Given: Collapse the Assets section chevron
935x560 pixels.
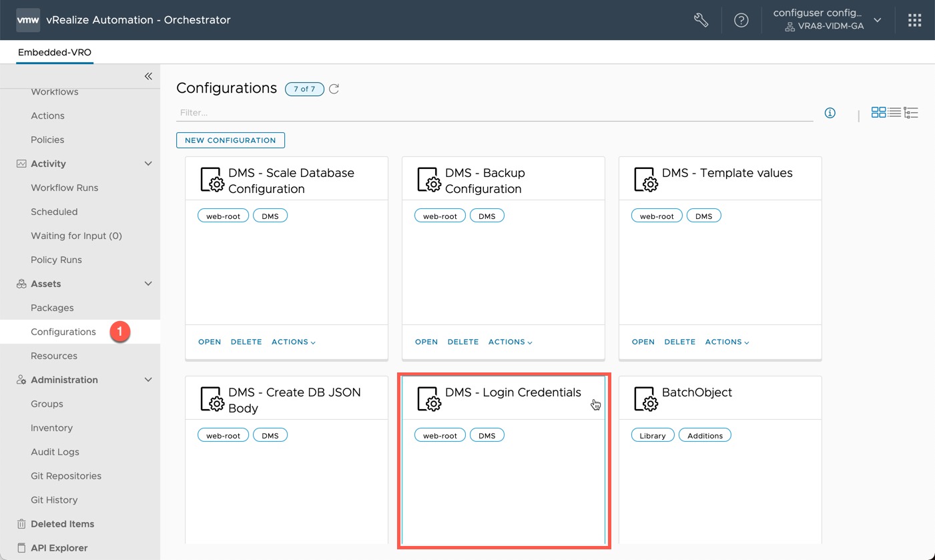Looking at the screenshot, I should click(x=148, y=284).
